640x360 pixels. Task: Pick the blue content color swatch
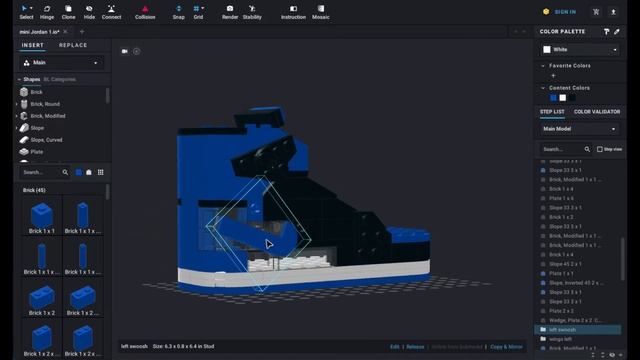553,98
